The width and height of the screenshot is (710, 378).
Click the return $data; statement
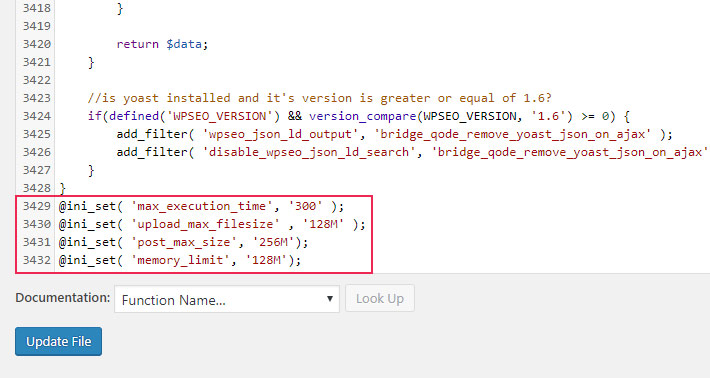coord(162,44)
